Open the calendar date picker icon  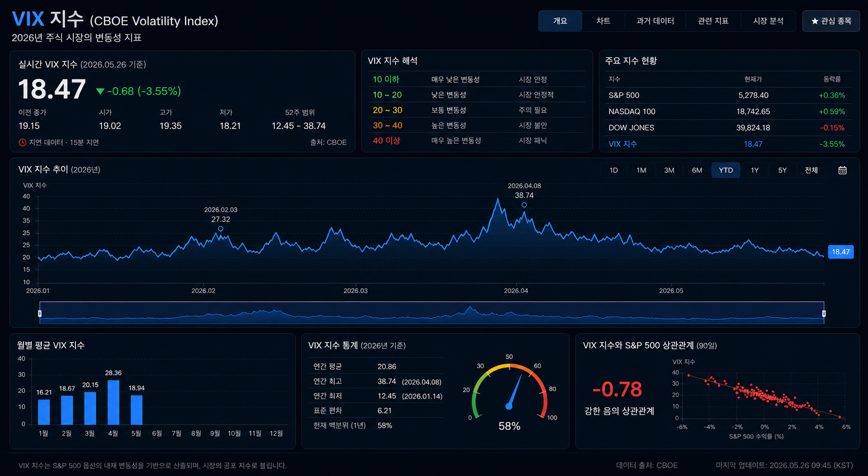842,170
